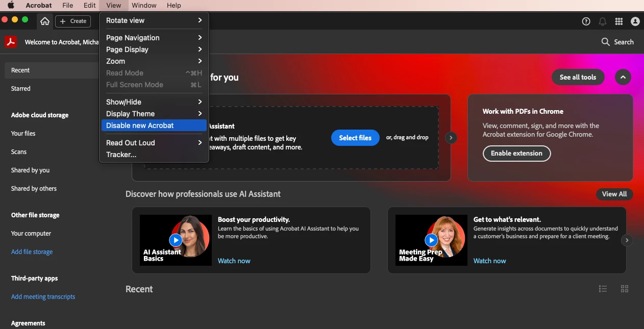Expand the Display Theme submenu
Screen dimensions: 644x329
[x=154, y=114]
